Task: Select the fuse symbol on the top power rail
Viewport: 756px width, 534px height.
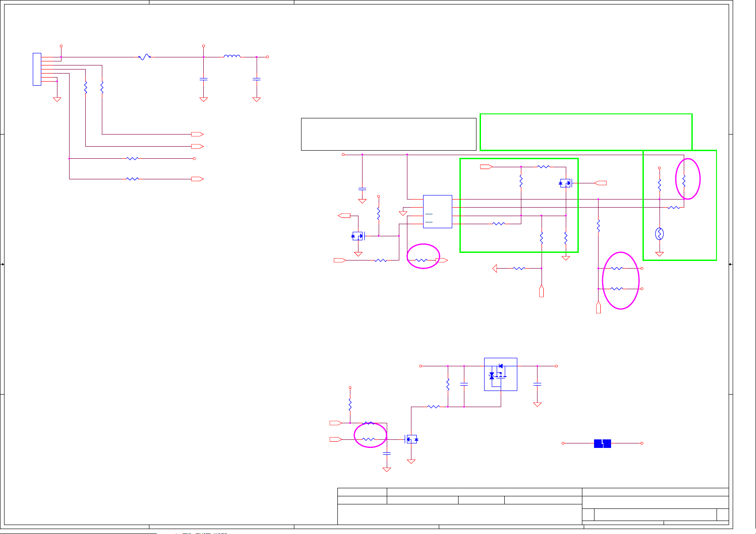Action: pos(144,57)
